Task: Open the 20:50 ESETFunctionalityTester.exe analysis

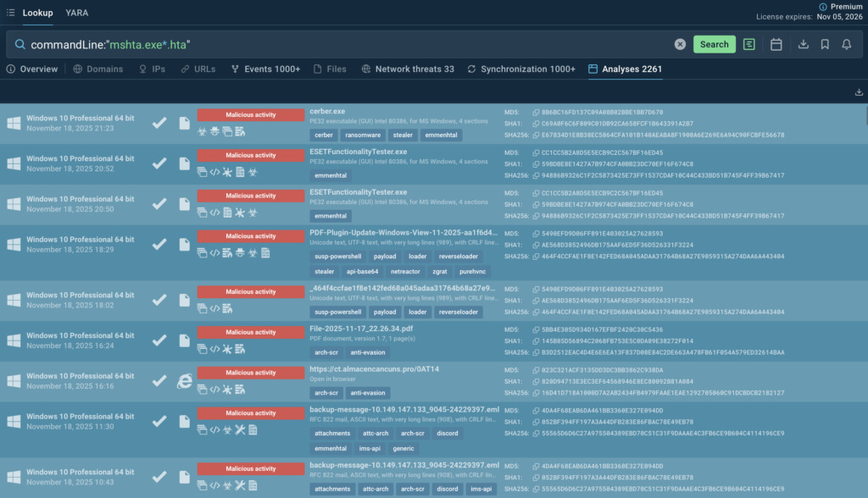Action: pos(359,192)
